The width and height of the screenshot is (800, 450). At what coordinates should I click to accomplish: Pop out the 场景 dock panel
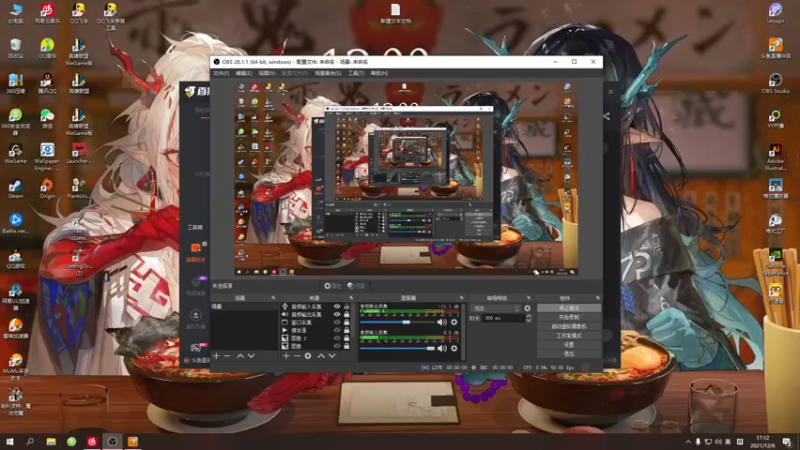pyautogui.click(x=273, y=298)
